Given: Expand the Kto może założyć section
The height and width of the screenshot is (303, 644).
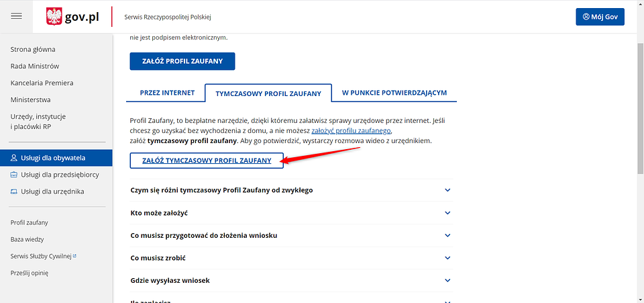Looking at the screenshot, I should pos(291,212).
